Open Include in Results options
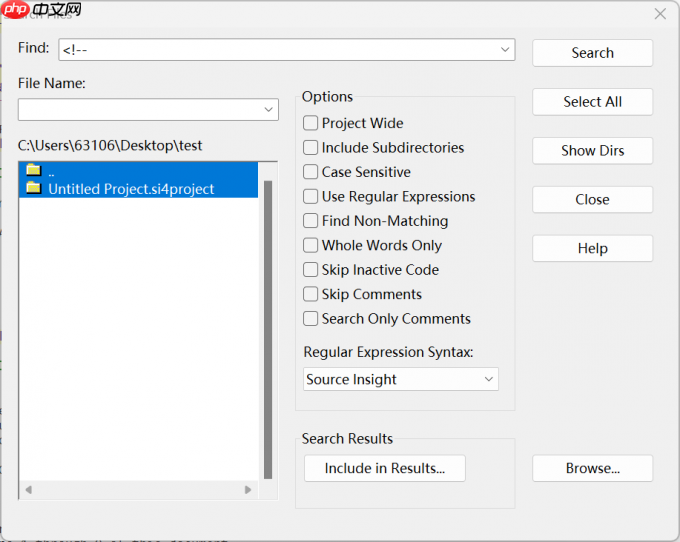Screen dimensions: 680x542 point(384,468)
